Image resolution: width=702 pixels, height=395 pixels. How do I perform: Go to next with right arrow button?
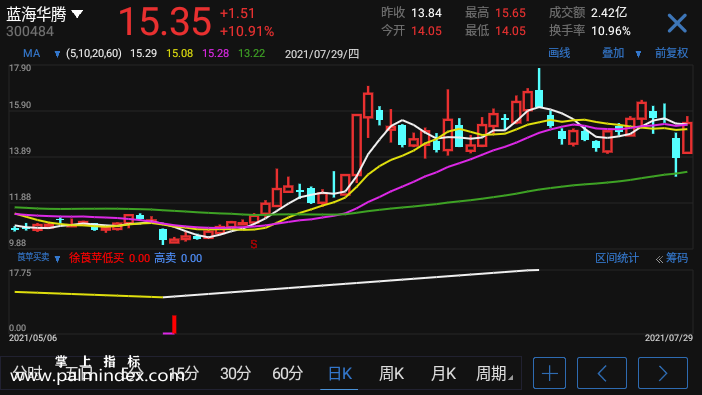pyautogui.click(x=663, y=373)
